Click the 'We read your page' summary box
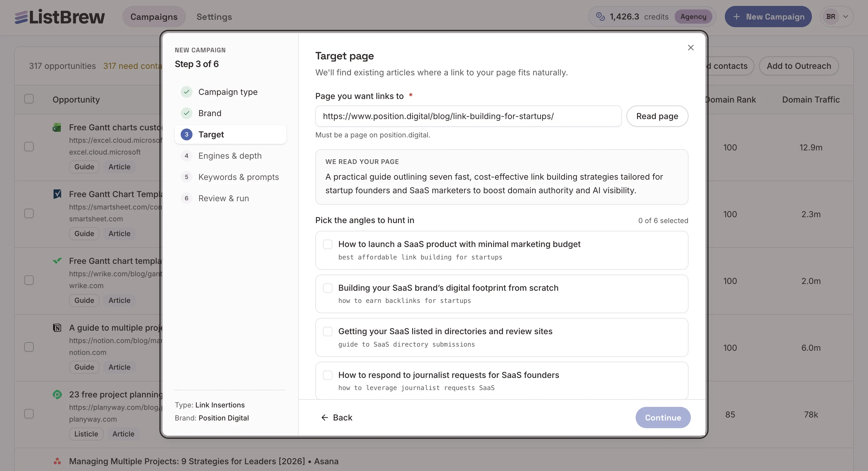This screenshot has width=868, height=471. click(502, 177)
